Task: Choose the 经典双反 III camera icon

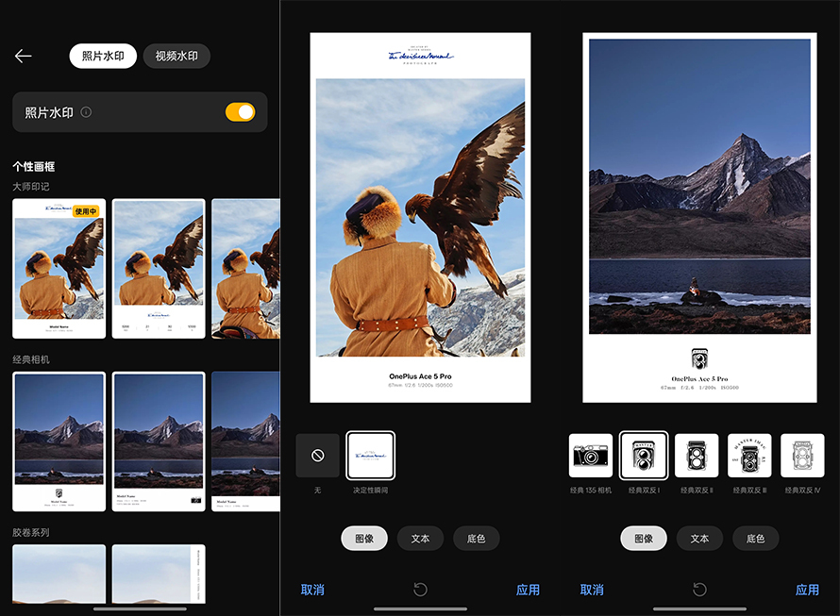Action: (749, 456)
